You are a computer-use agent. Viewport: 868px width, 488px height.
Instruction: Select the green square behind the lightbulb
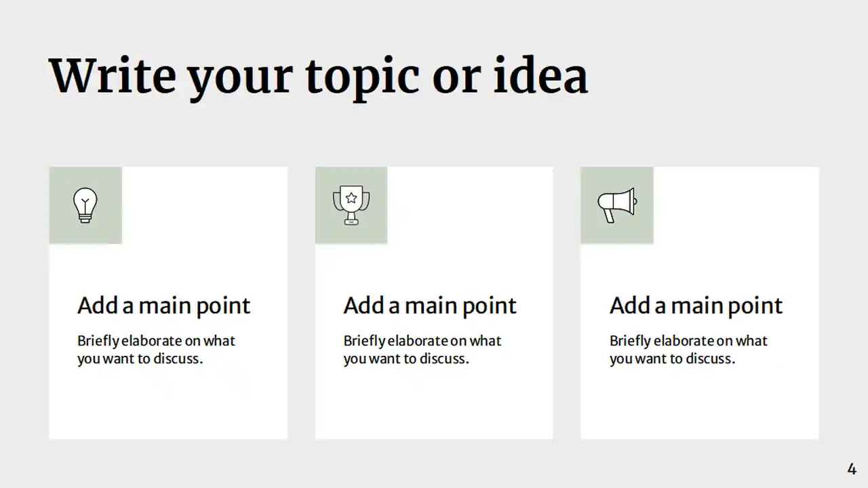(x=85, y=205)
